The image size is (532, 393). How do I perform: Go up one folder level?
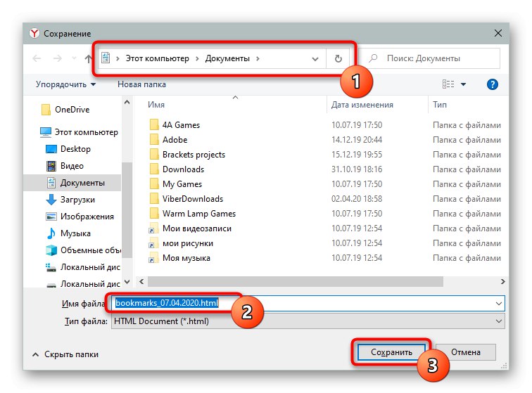pyautogui.click(x=88, y=58)
